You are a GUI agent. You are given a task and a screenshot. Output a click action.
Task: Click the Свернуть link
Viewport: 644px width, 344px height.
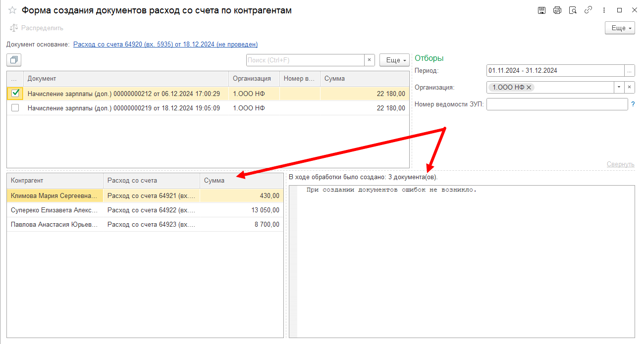tap(621, 164)
